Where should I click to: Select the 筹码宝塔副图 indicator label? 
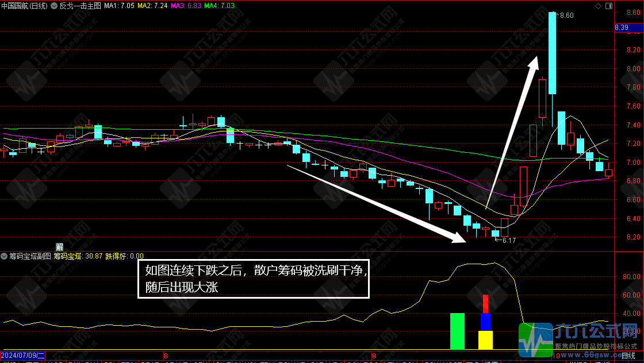tap(30, 256)
